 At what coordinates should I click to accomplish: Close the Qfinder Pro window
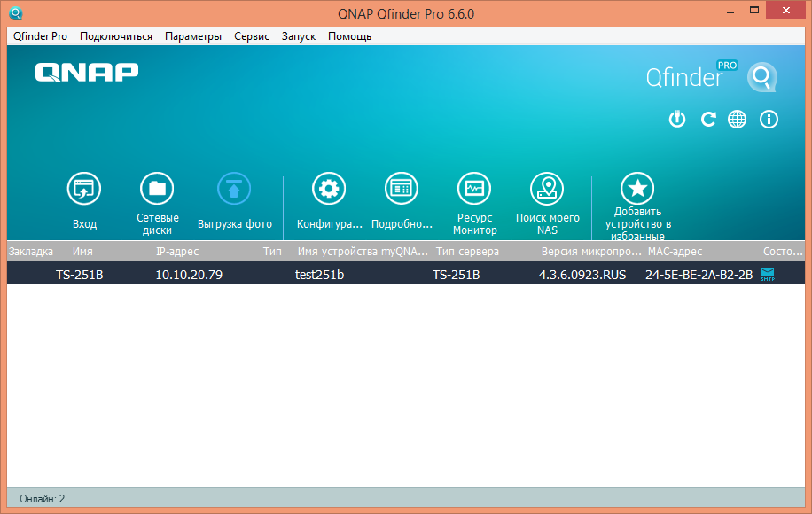[x=786, y=11]
